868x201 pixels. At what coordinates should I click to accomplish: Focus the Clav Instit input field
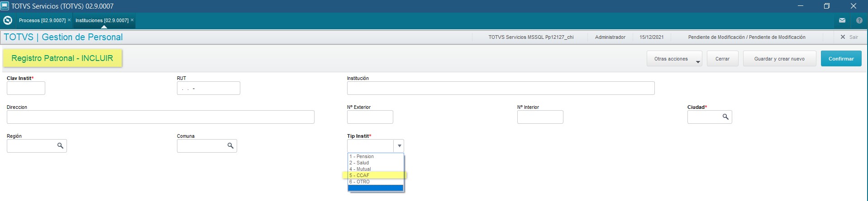pyautogui.click(x=26, y=88)
